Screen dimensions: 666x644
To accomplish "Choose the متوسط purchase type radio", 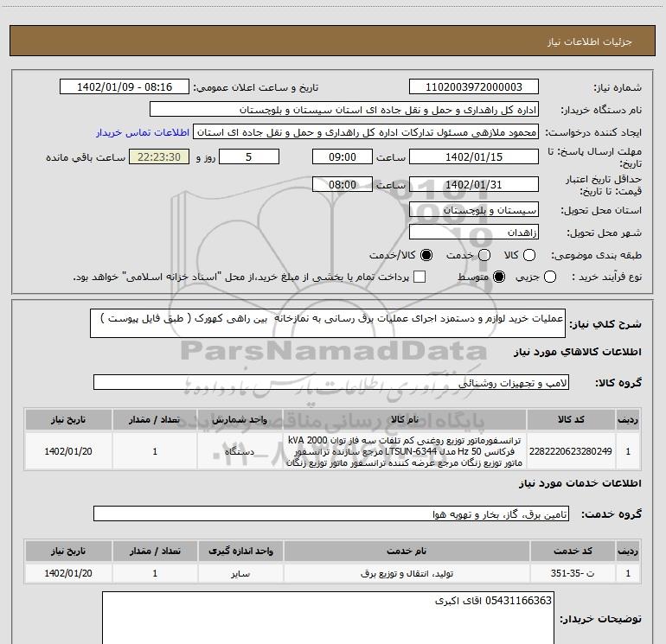I will click(499, 277).
